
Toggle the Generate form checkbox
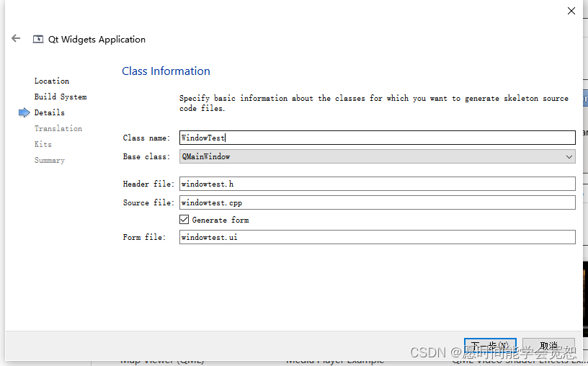(184, 219)
